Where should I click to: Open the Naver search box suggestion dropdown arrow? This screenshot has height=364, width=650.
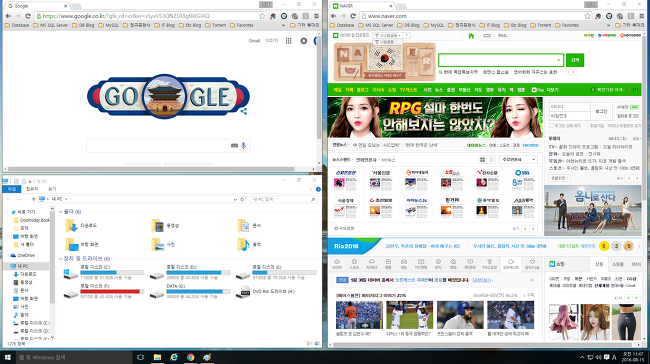[x=558, y=60]
